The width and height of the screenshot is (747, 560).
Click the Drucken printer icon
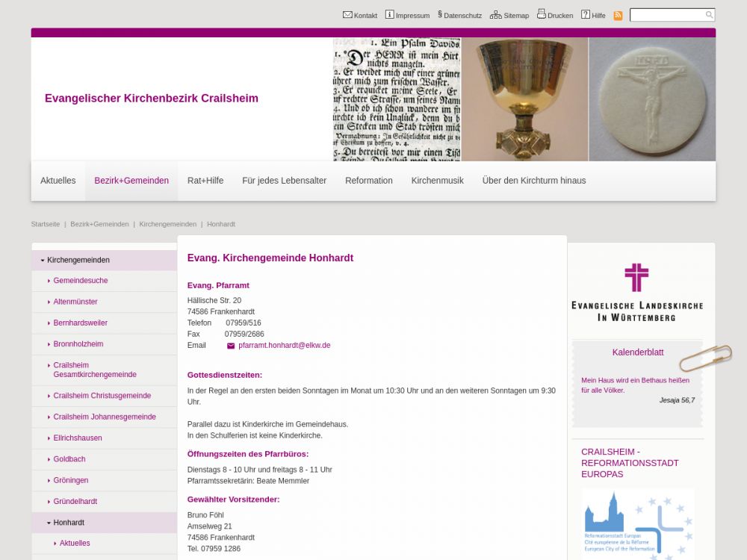pyautogui.click(x=542, y=14)
